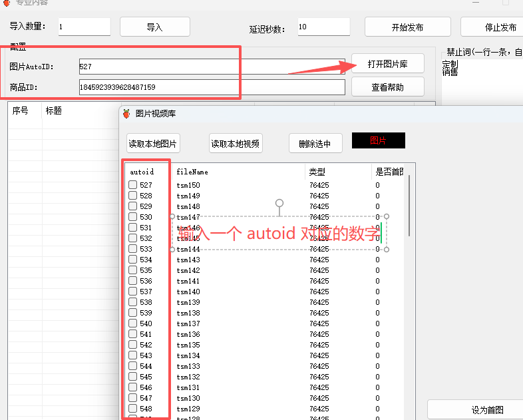The image size is (523, 420).
Task: Check the box for autoid 548
Action: pos(133,408)
